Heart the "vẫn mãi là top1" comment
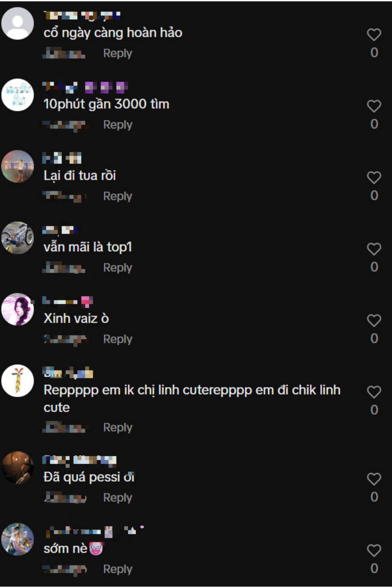 (374, 249)
